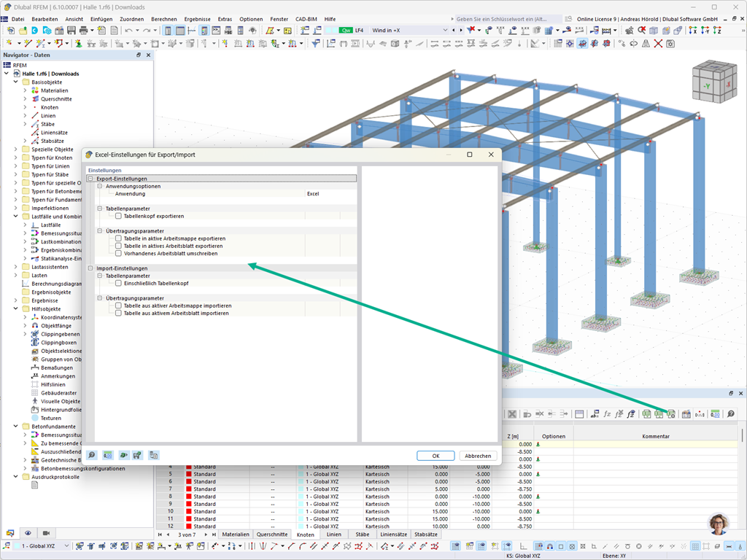This screenshot has width=747, height=560.
Task: Check Tabelle in aktive Arbeitsmappe exportieren
Action: tap(118, 238)
